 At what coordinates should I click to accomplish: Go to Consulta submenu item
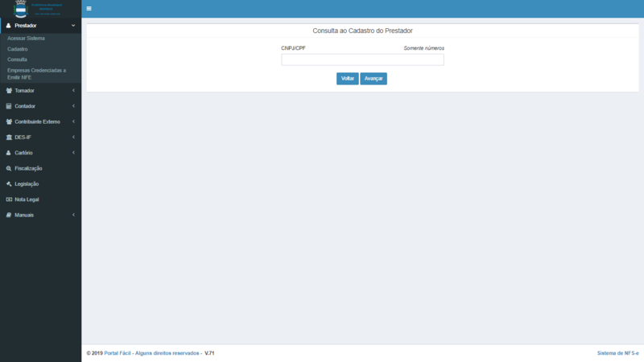(17, 60)
